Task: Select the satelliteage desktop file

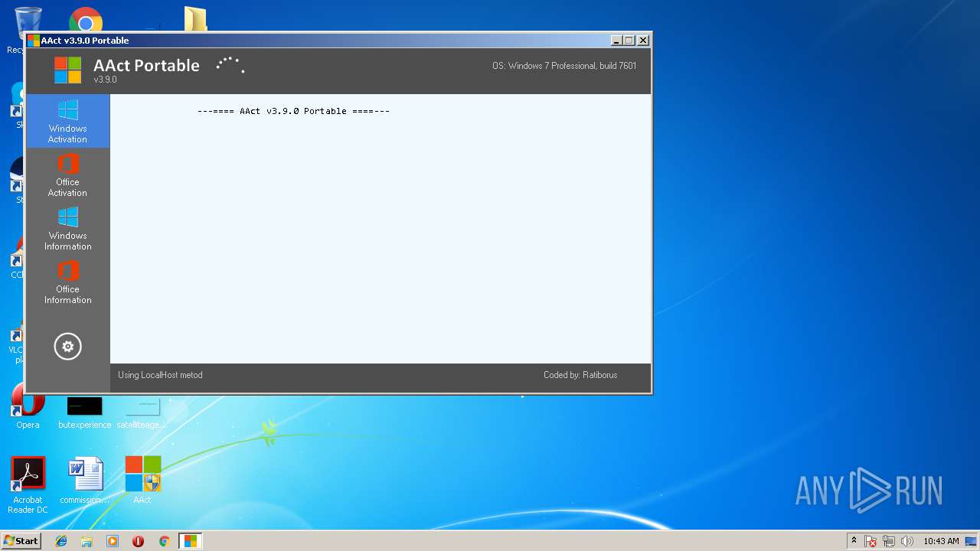Action: pos(142,412)
